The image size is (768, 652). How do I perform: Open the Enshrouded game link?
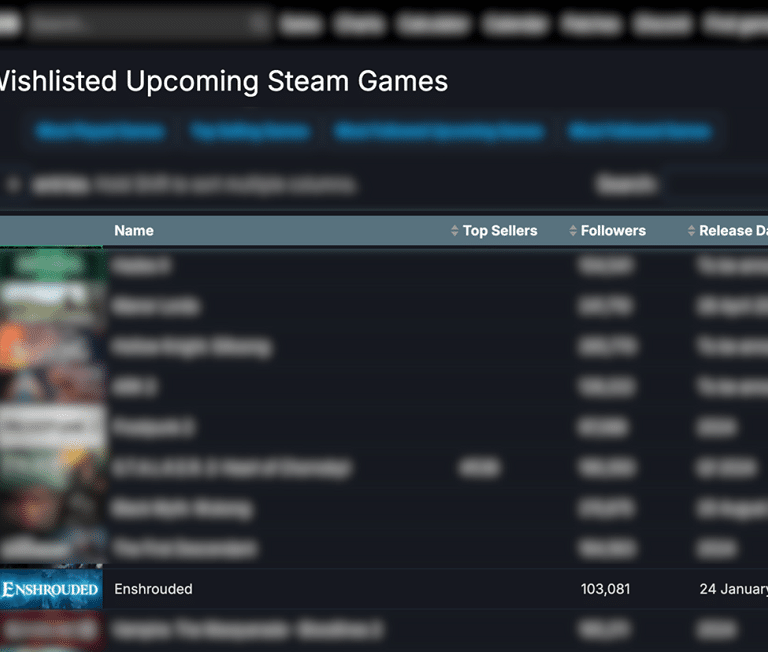153,589
